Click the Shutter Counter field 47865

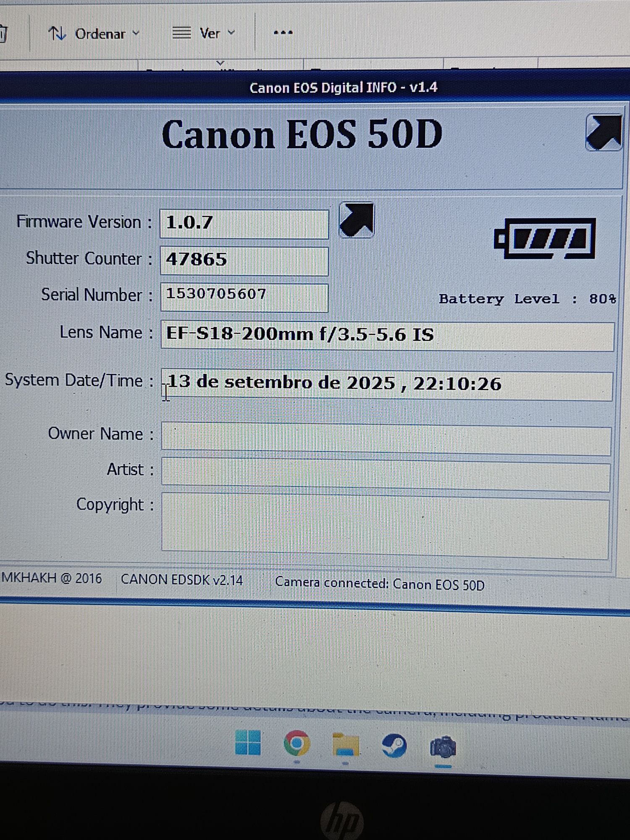[x=244, y=261]
